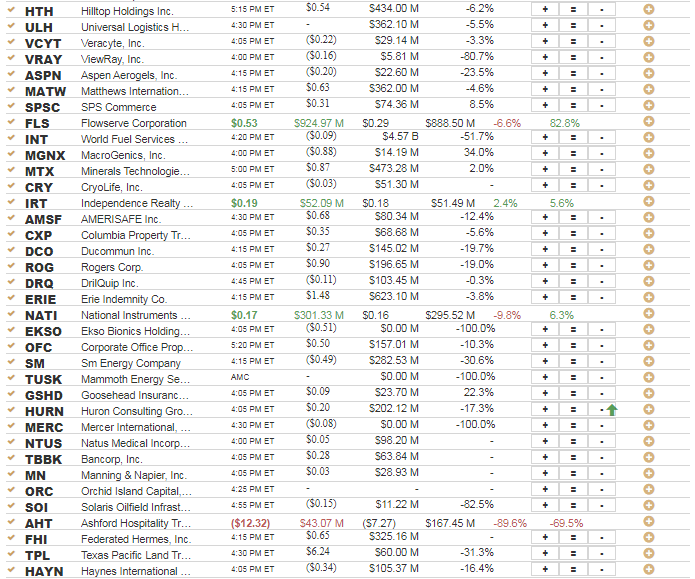The image size is (695, 579).
Task: Click company name Rogers Corp.
Action: (x=112, y=267)
